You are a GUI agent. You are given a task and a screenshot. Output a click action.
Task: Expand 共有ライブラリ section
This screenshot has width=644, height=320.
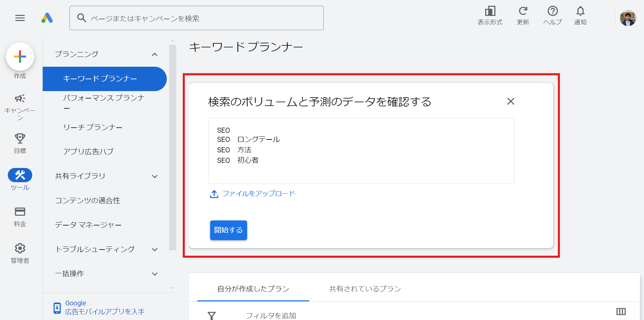tap(155, 176)
